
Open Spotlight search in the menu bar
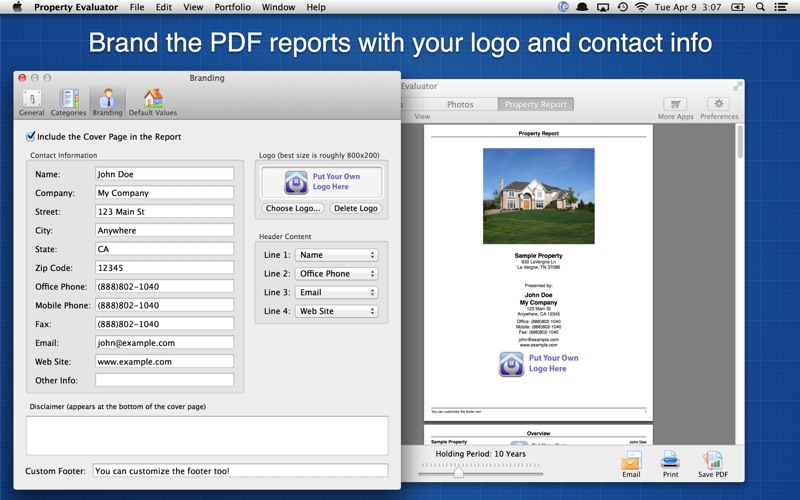760,7
